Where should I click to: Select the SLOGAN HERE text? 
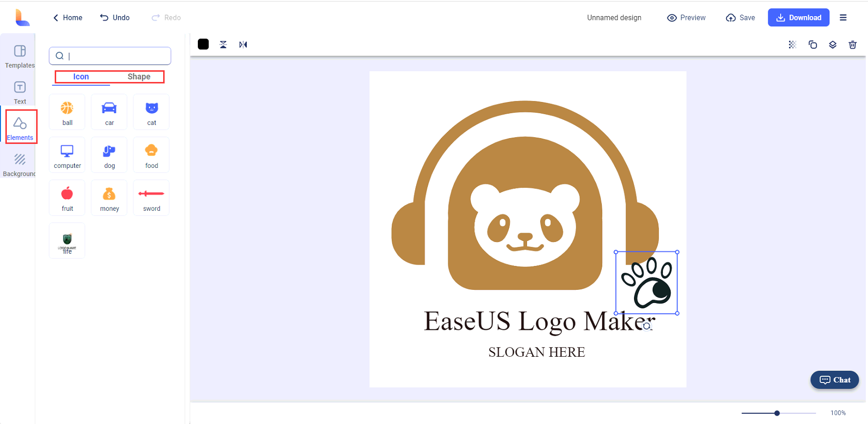(x=536, y=352)
